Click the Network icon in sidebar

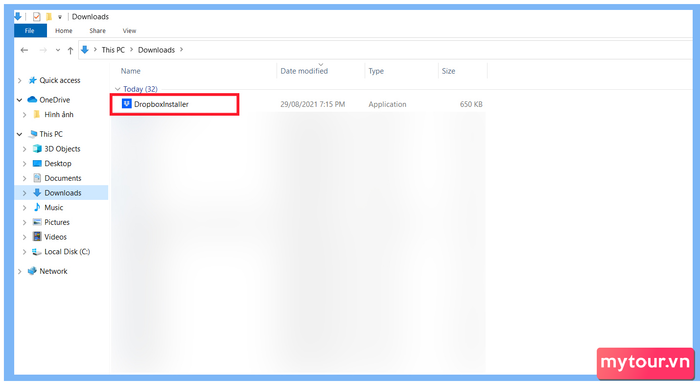point(32,271)
